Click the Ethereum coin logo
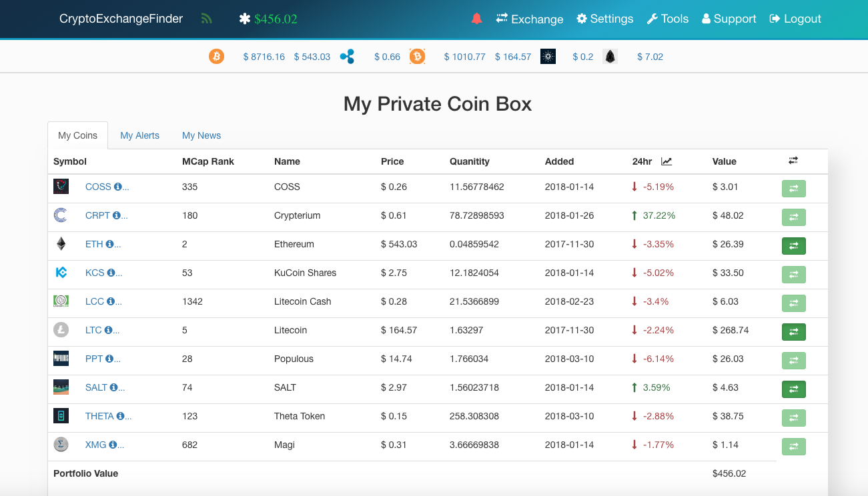The height and width of the screenshot is (496, 868). point(61,244)
